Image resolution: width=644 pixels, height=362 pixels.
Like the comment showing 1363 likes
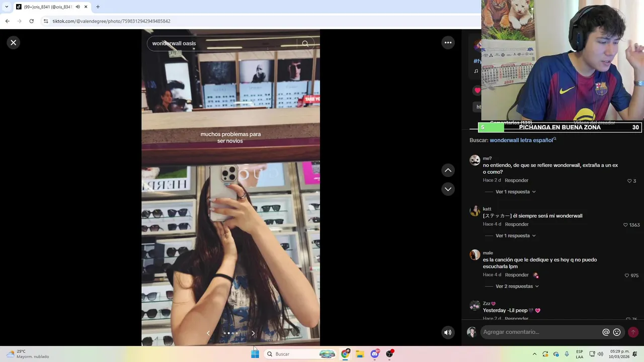coord(625,225)
